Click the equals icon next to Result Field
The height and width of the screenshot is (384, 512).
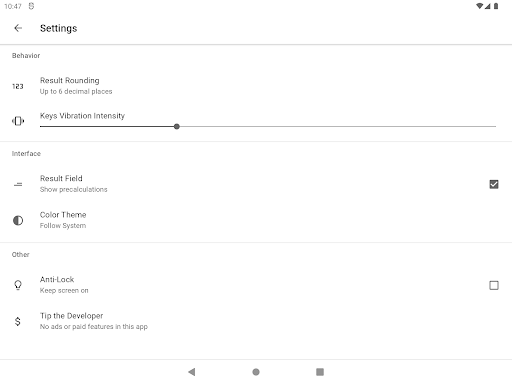pyautogui.click(x=18, y=184)
